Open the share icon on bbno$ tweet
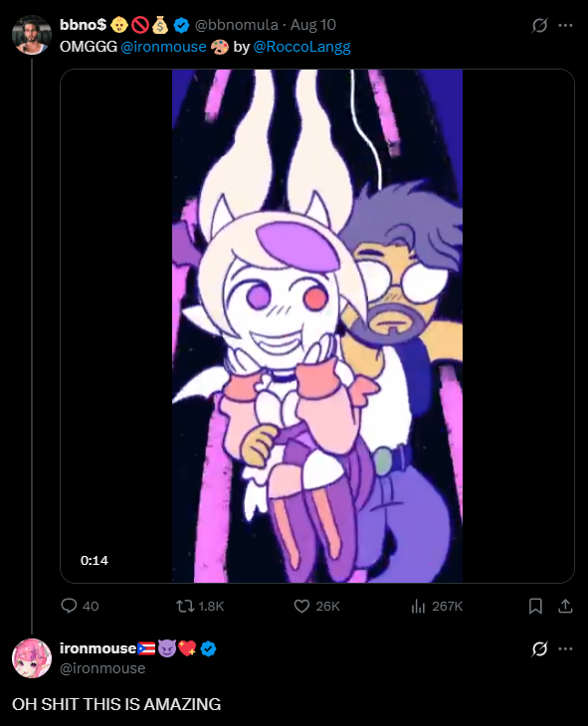The image size is (588, 726). point(565,606)
